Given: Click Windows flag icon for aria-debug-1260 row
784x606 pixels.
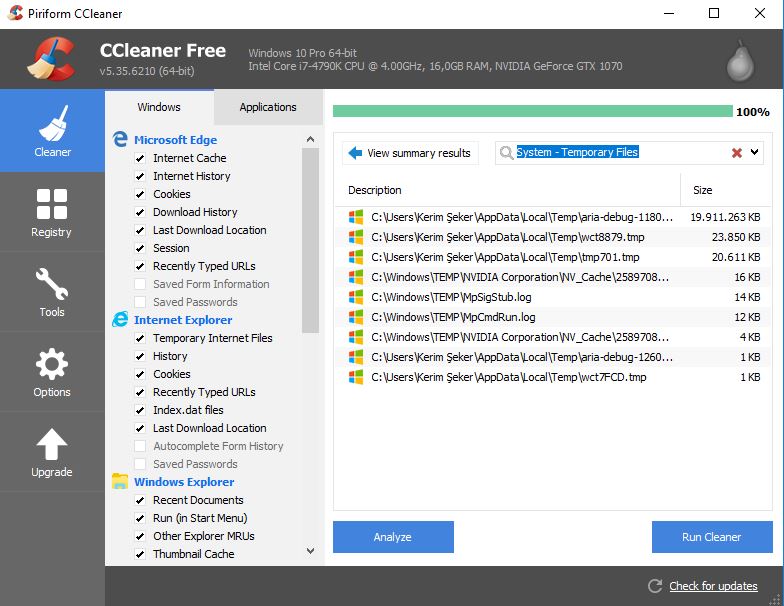Looking at the screenshot, I should (356, 357).
